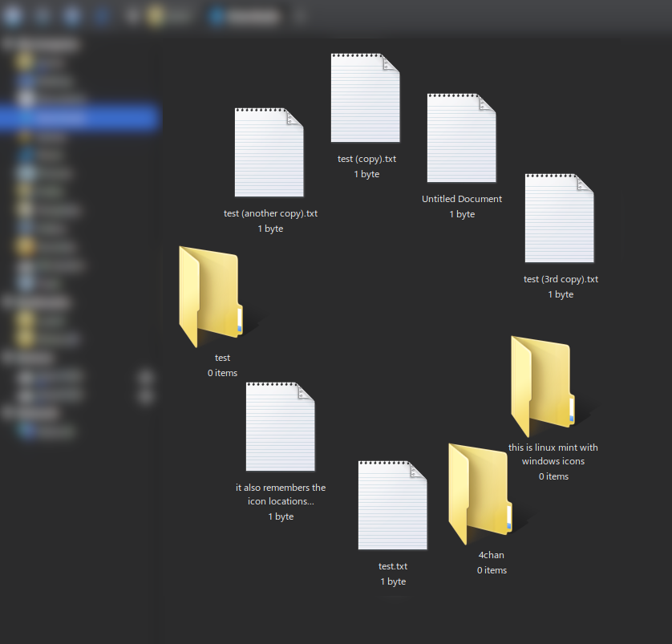The image size is (672, 644).
Task: Click '0 items' under the linux mint folder
Action: [553, 476]
